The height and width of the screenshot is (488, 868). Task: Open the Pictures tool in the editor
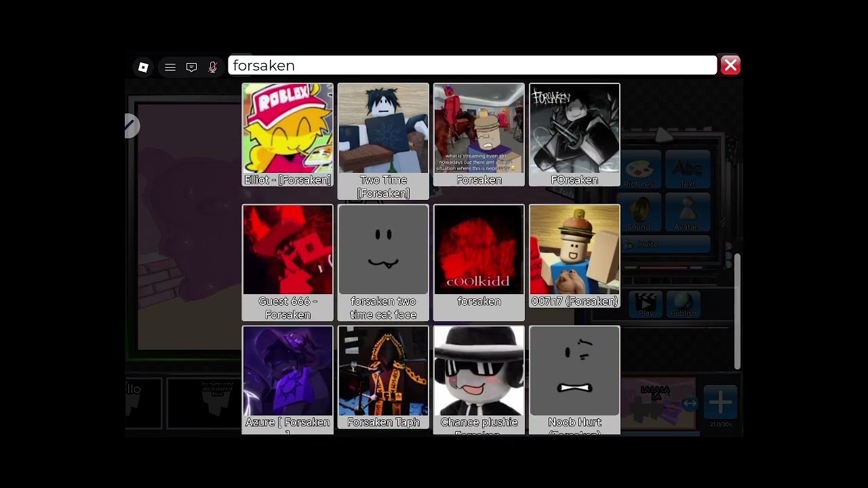(639, 170)
